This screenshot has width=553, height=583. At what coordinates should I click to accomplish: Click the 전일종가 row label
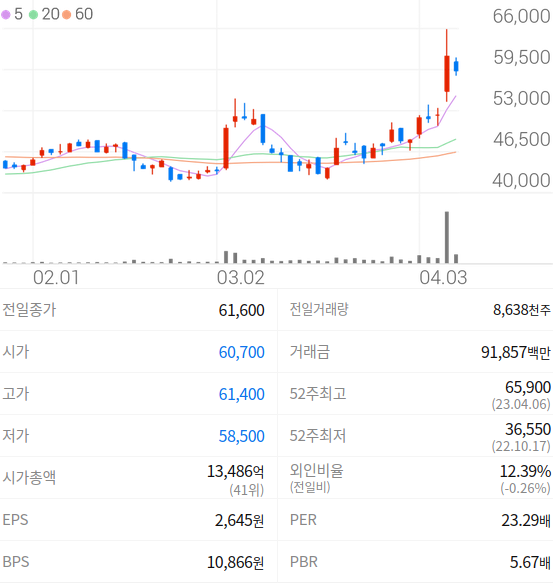29,310
